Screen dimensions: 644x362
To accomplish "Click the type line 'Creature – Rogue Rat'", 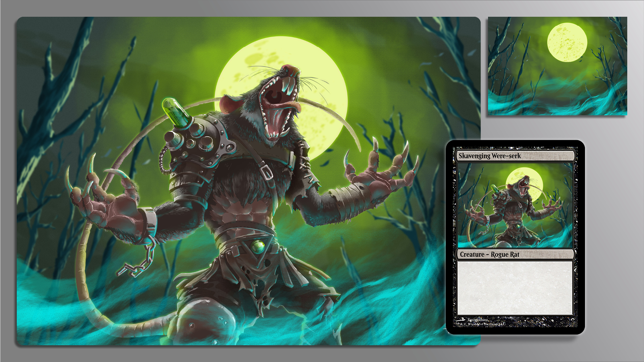I will point(489,254).
